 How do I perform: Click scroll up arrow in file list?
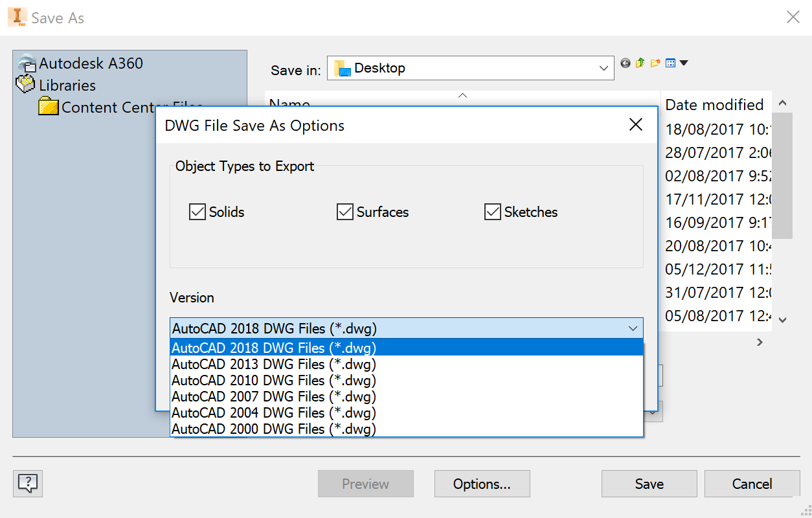click(x=782, y=103)
